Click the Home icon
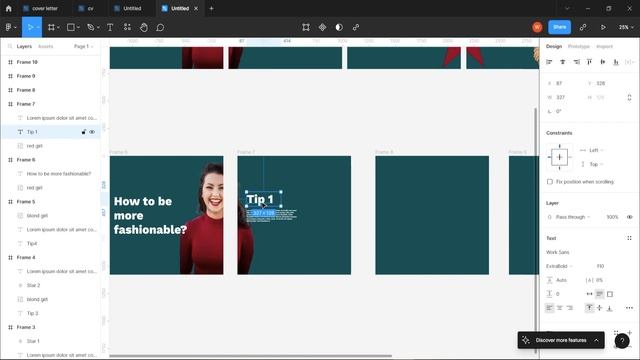640x360 pixels. pos(9,8)
